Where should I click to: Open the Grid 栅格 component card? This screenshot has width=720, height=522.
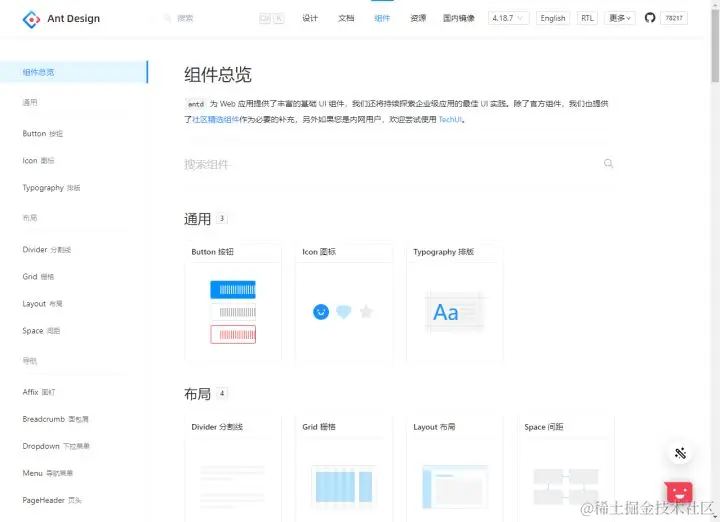[344, 469]
